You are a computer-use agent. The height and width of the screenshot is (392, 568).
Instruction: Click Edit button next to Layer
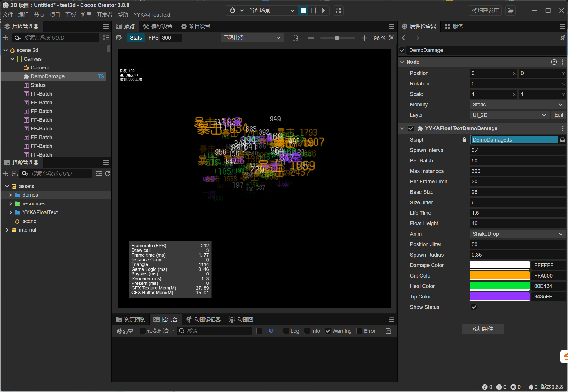(558, 115)
